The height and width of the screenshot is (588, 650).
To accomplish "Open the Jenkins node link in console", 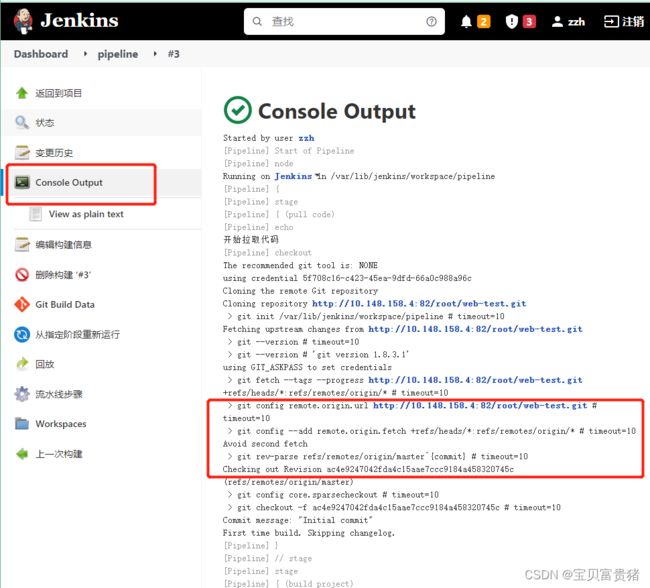I will tap(293, 176).
